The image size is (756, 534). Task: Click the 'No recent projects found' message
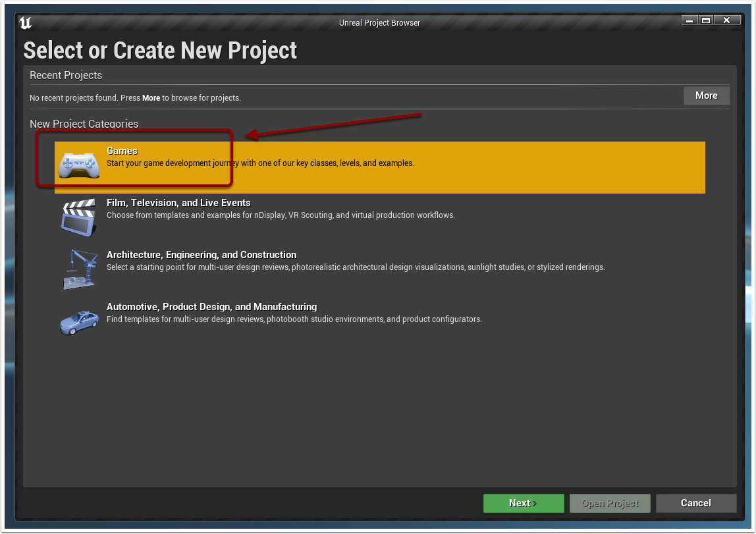(135, 98)
